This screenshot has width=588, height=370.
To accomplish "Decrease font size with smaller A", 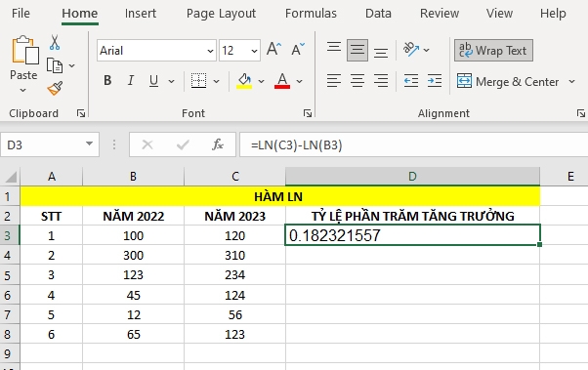I will pos(298,50).
